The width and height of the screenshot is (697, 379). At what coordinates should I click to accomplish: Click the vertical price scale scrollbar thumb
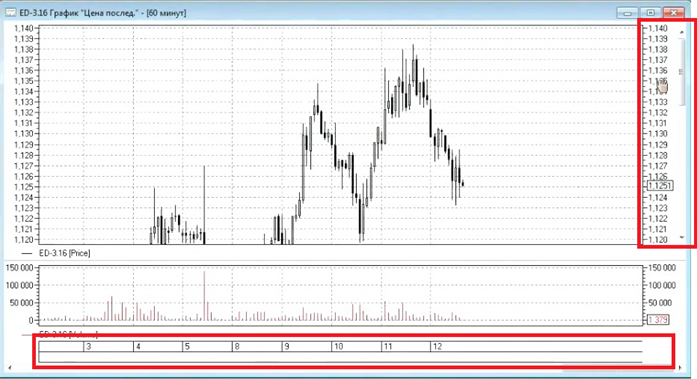pos(681,72)
